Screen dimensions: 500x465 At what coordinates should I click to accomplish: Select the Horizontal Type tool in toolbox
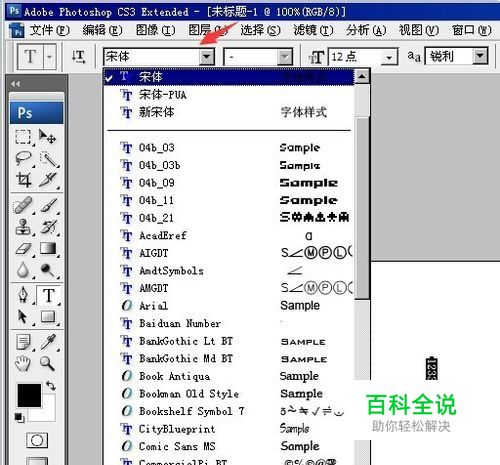[x=49, y=295]
